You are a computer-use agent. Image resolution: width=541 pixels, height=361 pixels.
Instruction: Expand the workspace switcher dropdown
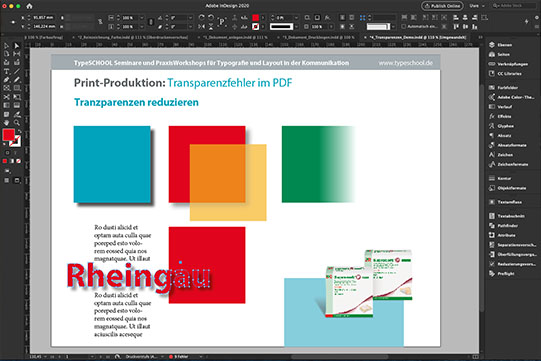click(477, 6)
